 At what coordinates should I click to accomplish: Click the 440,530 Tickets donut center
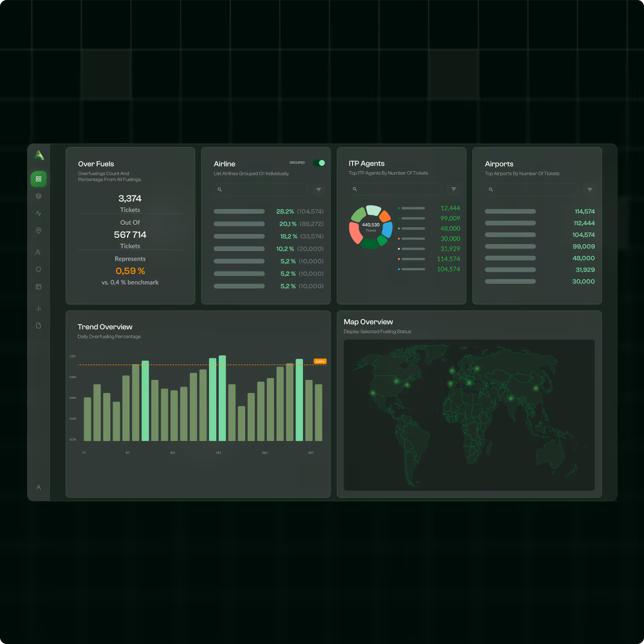pyautogui.click(x=371, y=227)
